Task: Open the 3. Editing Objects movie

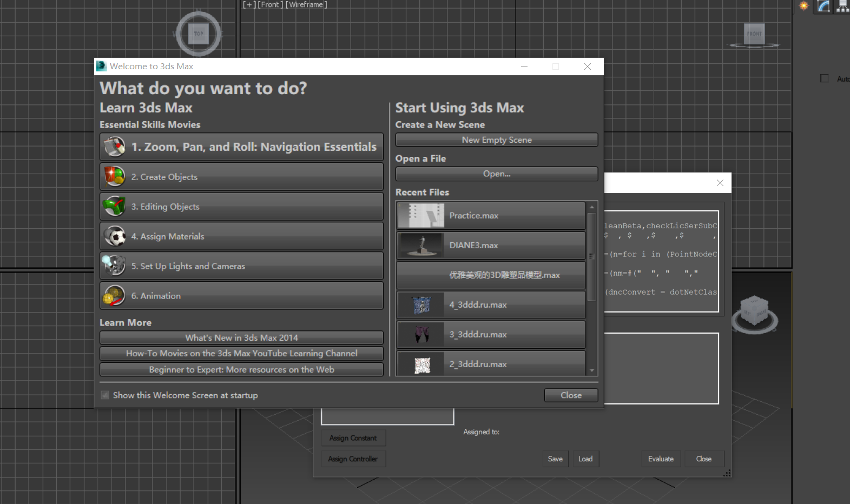Action: [241, 206]
